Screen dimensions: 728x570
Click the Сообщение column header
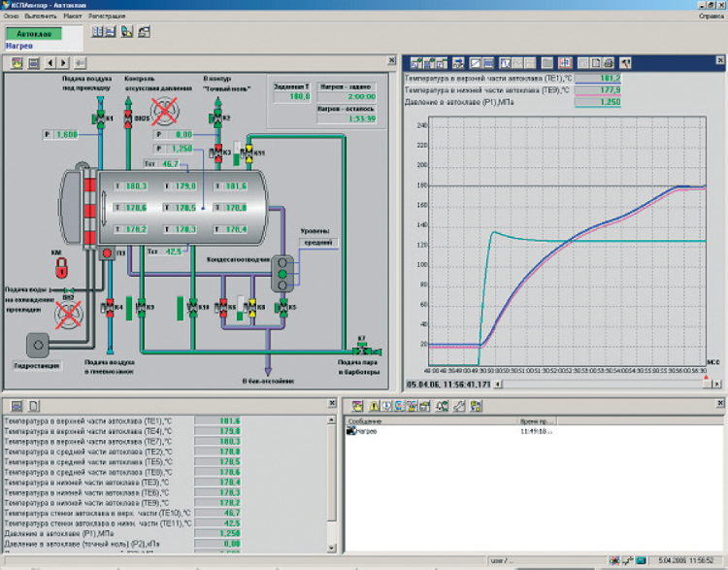pos(365,420)
